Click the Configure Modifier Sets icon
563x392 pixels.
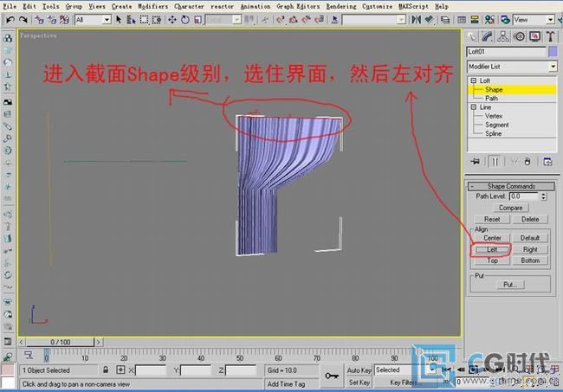547,162
